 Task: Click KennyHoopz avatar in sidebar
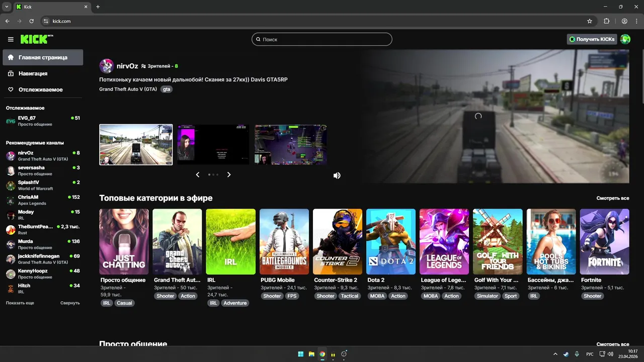11,274
